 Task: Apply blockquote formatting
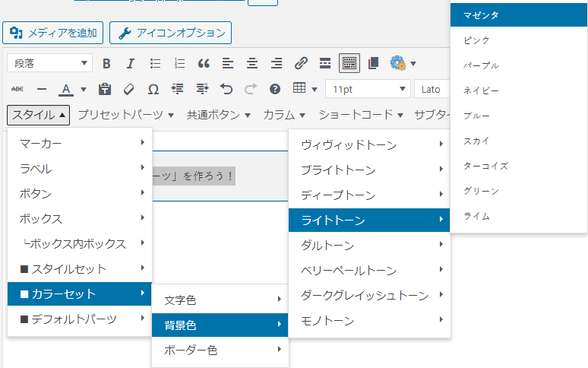pyautogui.click(x=204, y=63)
